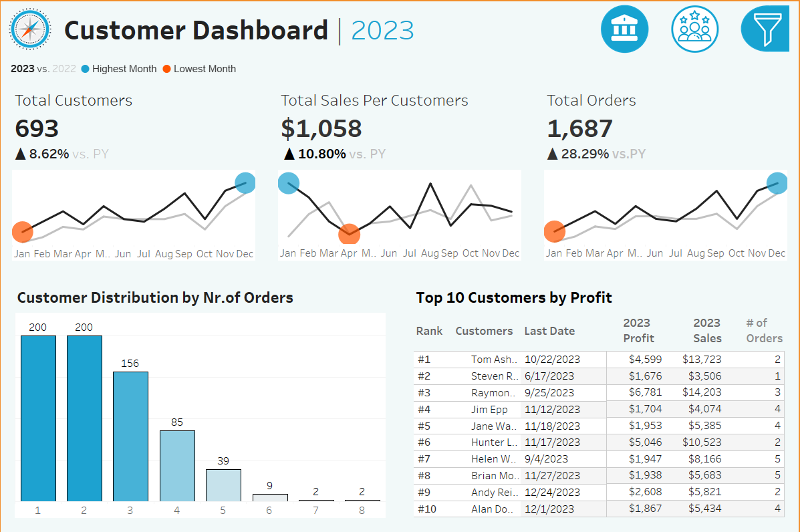
Task: Click the Top 10 Customers by Profit title
Action: coord(515,297)
